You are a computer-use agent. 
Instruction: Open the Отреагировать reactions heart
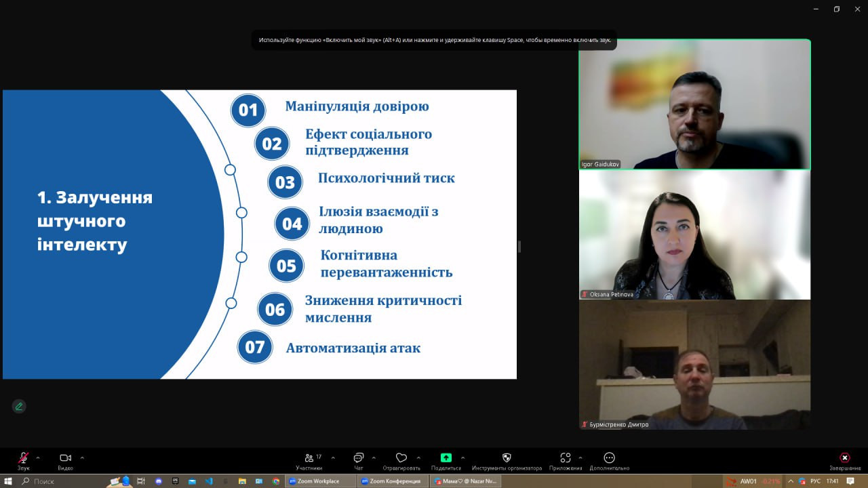pyautogui.click(x=401, y=461)
